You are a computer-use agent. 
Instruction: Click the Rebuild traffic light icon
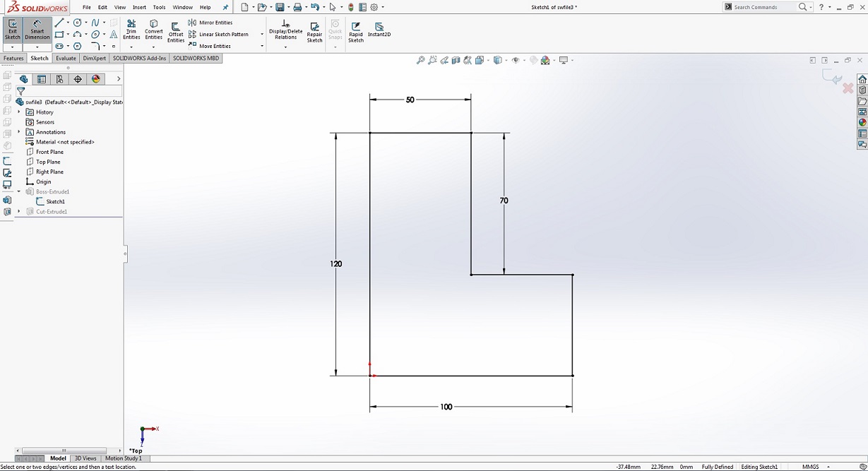[351, 7]
